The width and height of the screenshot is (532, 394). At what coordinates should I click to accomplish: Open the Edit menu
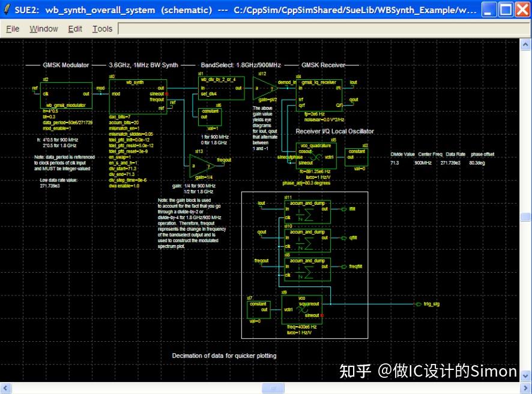(74, 28)
